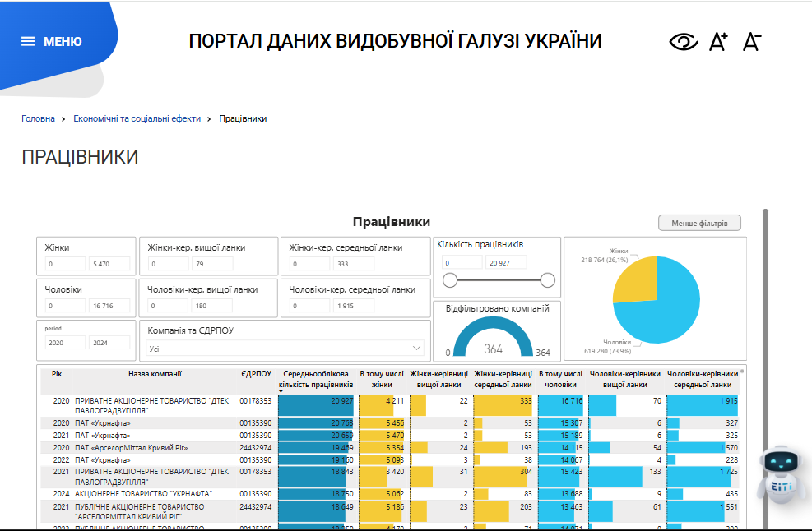Screen dimensions: 812x531
Task: Click the left handle of employee count slider
Action: 450,280
